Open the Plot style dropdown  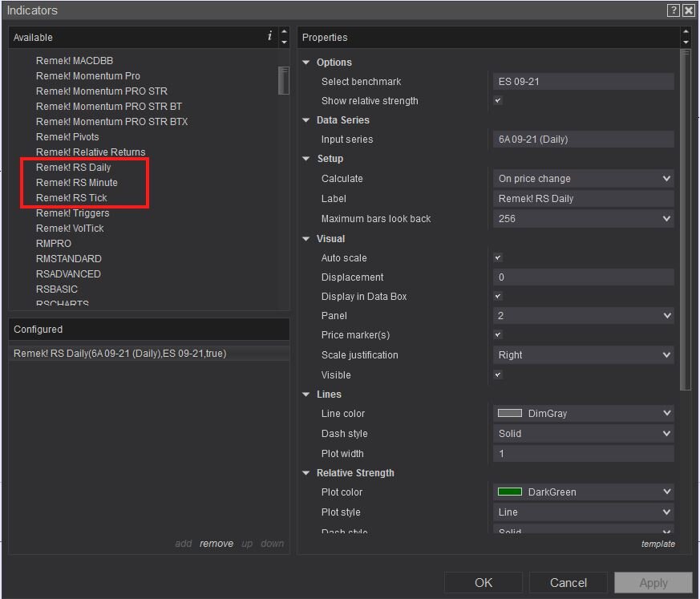coord(584,512)
